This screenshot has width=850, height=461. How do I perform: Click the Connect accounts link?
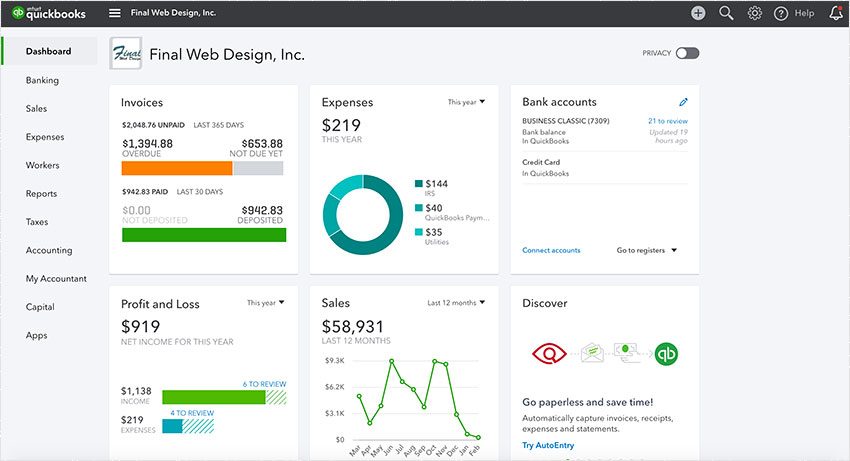click(x=551, y=250)
